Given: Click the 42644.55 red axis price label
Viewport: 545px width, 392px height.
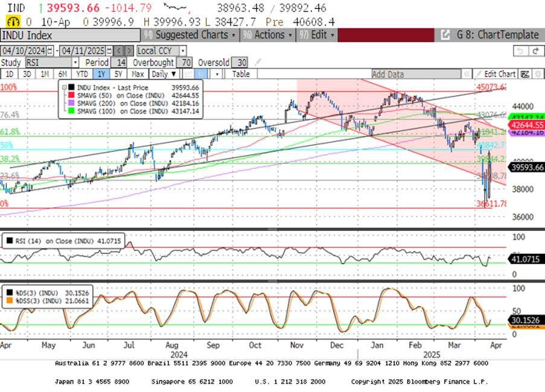Looking at the screenshot, I should click(527, 125).
